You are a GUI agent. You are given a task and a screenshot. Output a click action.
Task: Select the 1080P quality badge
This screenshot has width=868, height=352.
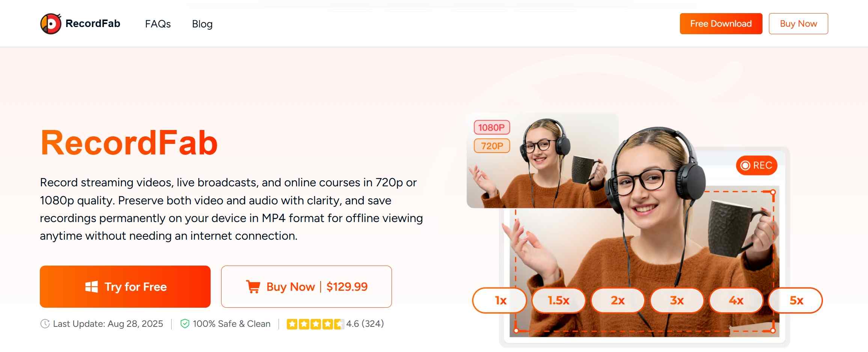point(492,127)
